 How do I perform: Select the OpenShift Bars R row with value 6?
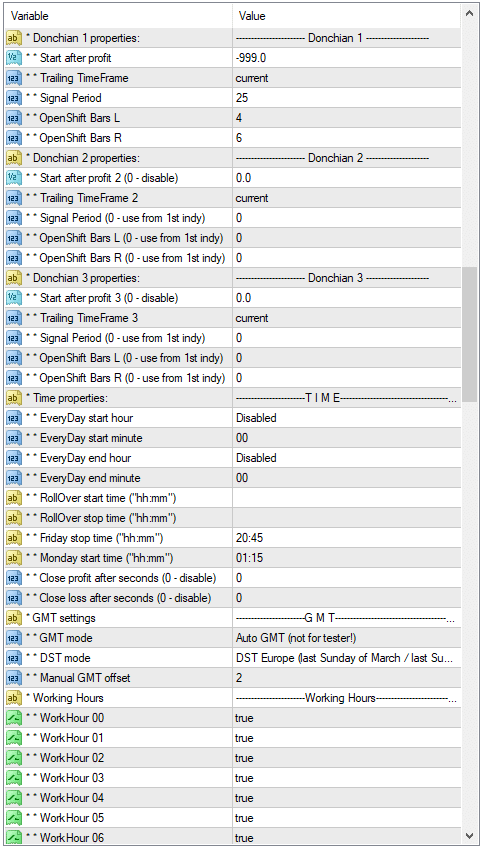pyautogui.click(x=233, y=138)
